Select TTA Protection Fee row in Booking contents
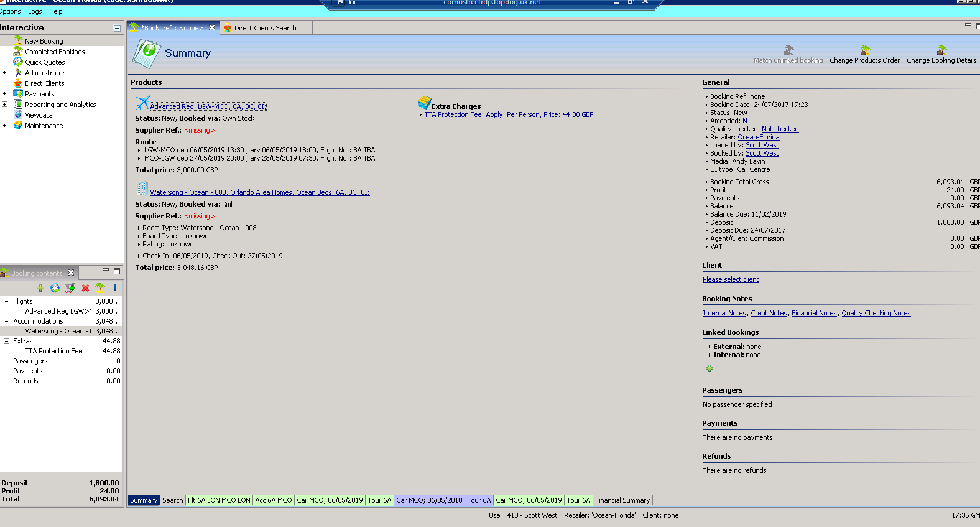The height and width of the screenshot is (527, 980). 61,351
